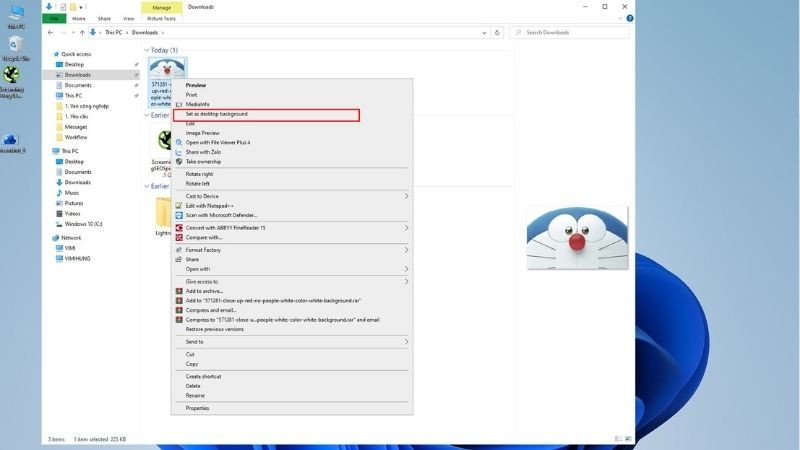The height and width of the screenshot is (450, 800).
Task: Switch to the View ribbon tab
Action: [129, 18]
